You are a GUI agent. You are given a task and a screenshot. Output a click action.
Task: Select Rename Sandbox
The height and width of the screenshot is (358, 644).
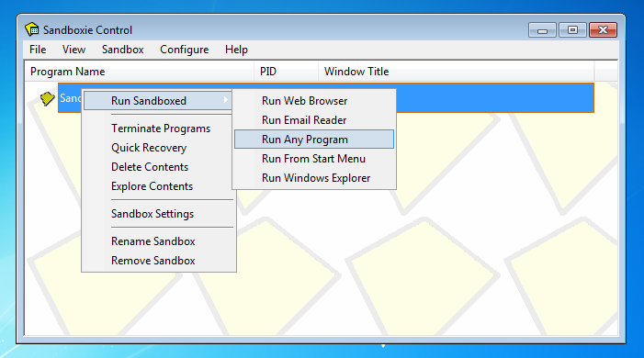tap(153, 241)
